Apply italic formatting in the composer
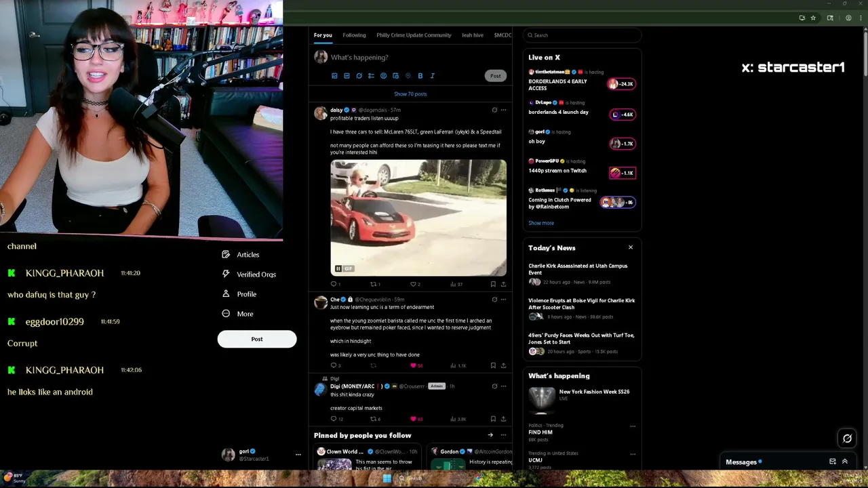Screen dimensions: 868x488 pos(432,76)
